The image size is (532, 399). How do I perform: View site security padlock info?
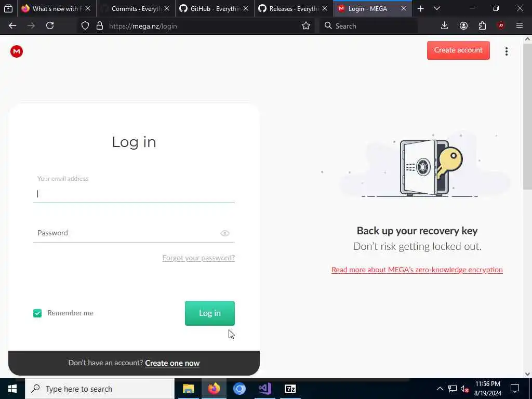click(99, 26)
